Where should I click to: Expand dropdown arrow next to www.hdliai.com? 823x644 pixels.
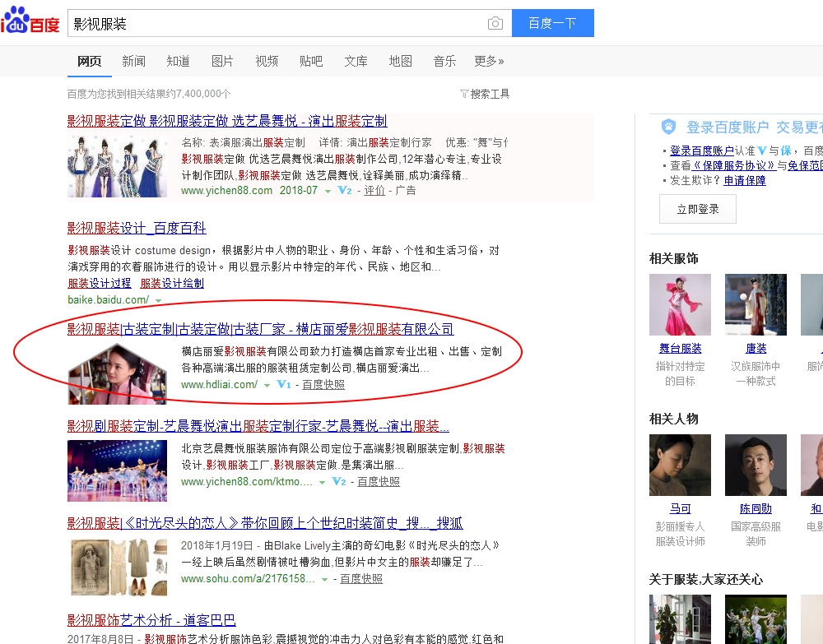[x=267, y=386]
